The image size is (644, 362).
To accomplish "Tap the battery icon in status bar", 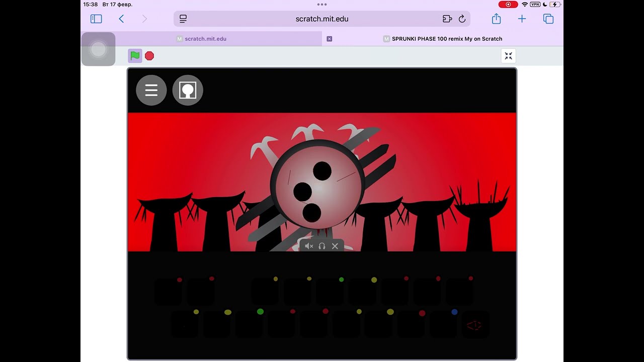I will (555, 5).
